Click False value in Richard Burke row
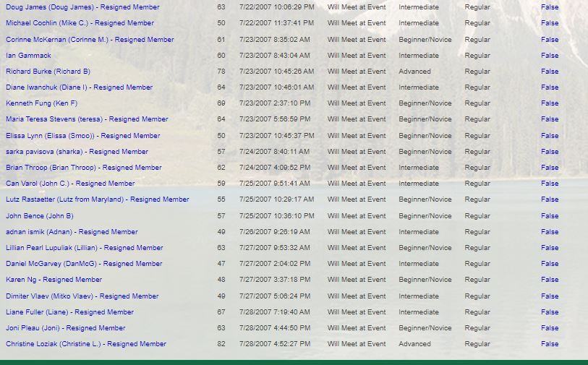This screenshot has height=365, width=588. tap(550, 72)
